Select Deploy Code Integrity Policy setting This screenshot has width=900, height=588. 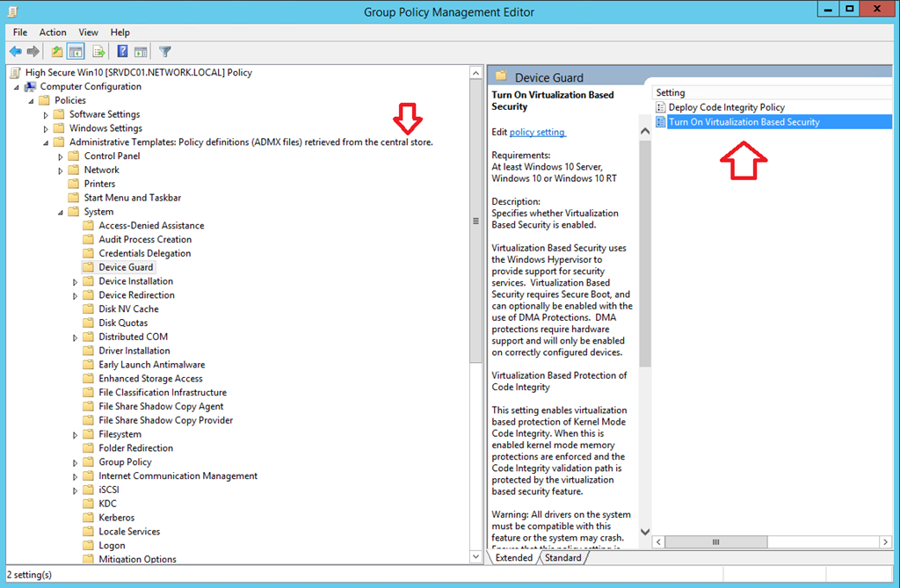coord(726,107)
